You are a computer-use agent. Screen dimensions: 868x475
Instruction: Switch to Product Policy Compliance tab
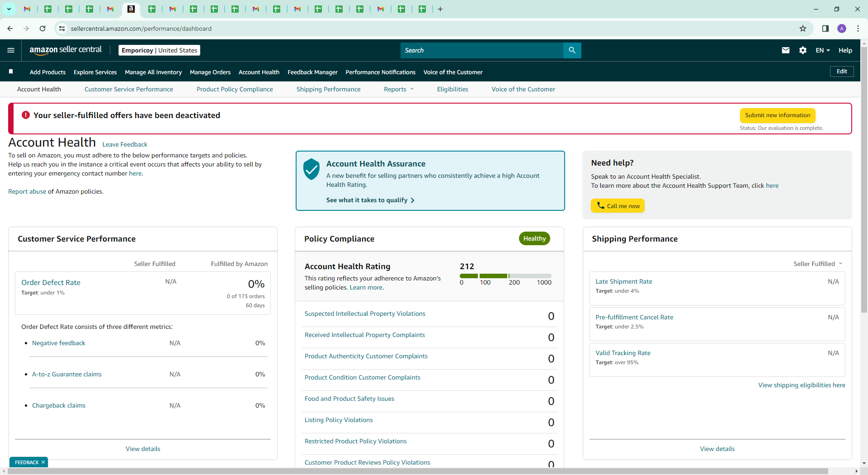[235, 89]
